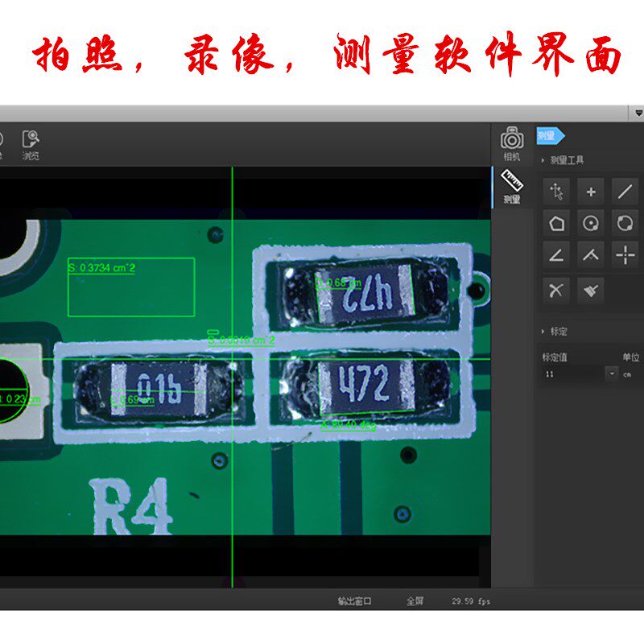Select the pointer move tool
This screenshot has height=644, width=644.
[x=556, y=192]
